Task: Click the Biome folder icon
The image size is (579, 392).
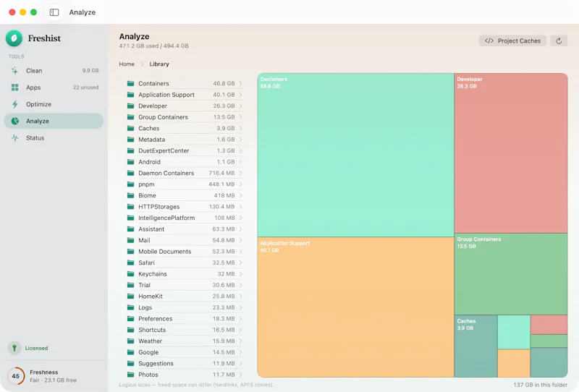Action: 130,195
